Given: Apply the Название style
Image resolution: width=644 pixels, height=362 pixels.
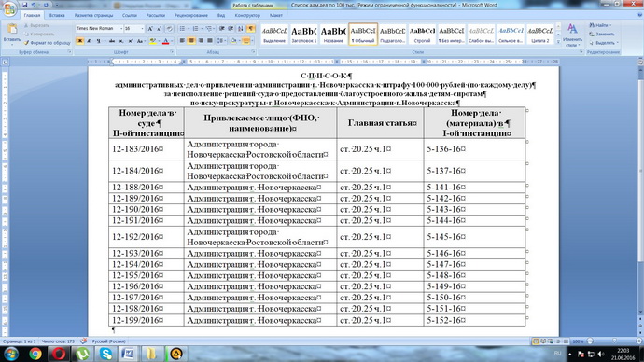Looking at the screenshot, I should pyautogui.click(x=333, y=35).
